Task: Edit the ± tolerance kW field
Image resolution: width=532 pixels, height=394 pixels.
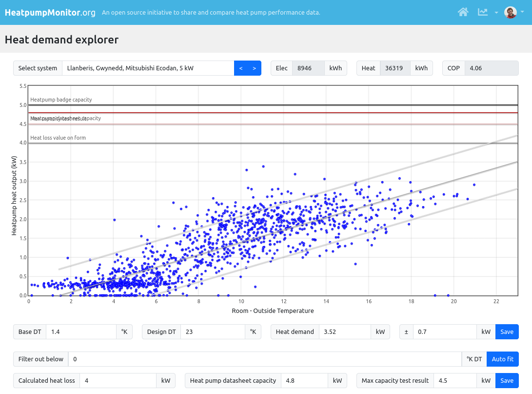Action: [445, 332]
